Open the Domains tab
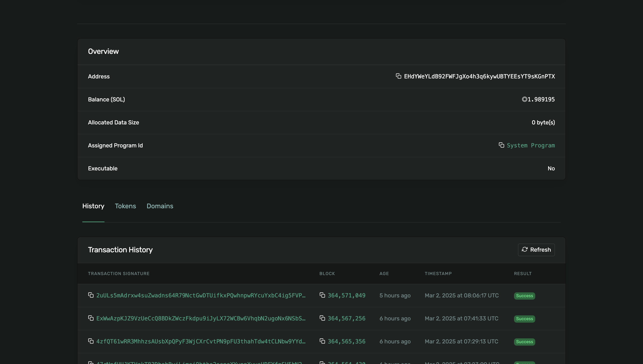 [160, 206]
